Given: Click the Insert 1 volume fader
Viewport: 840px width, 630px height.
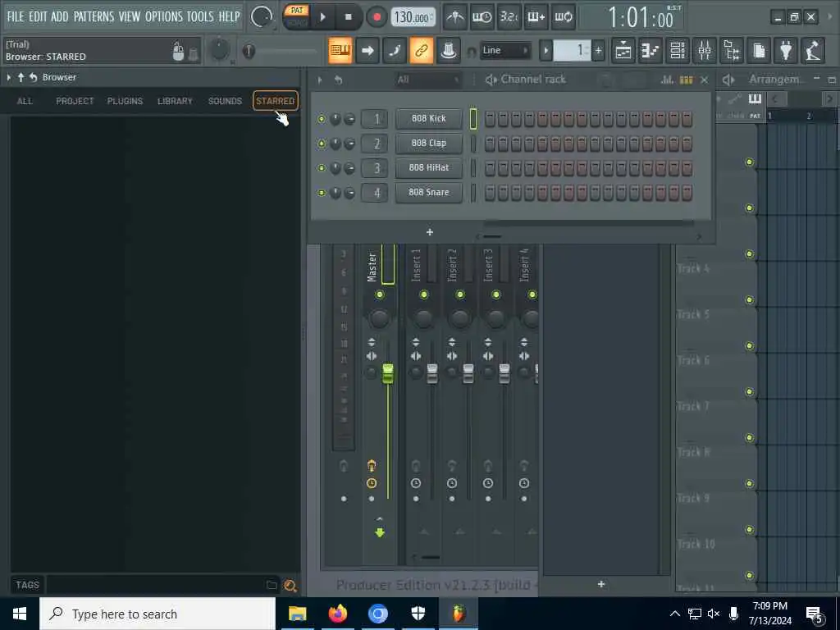Looking at the screenshot, I should [432, 373].
